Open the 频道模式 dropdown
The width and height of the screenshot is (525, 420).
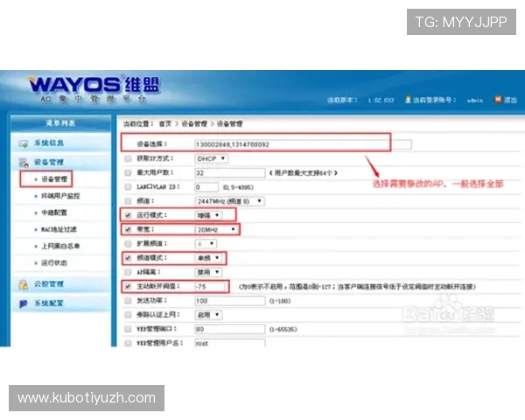point(208,258)
